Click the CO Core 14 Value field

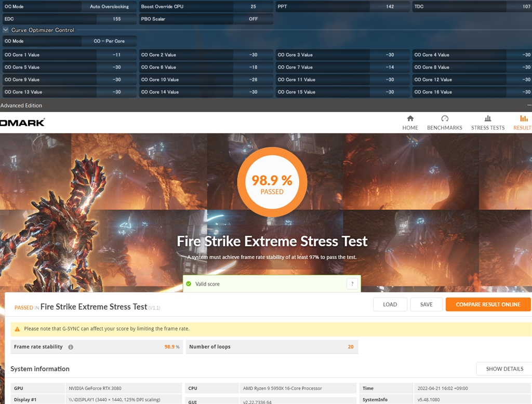pyautogui.click(x=253, y=92)
